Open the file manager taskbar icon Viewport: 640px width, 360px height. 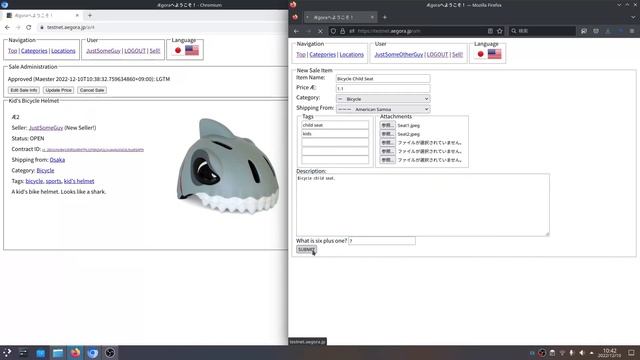(58, 353)
